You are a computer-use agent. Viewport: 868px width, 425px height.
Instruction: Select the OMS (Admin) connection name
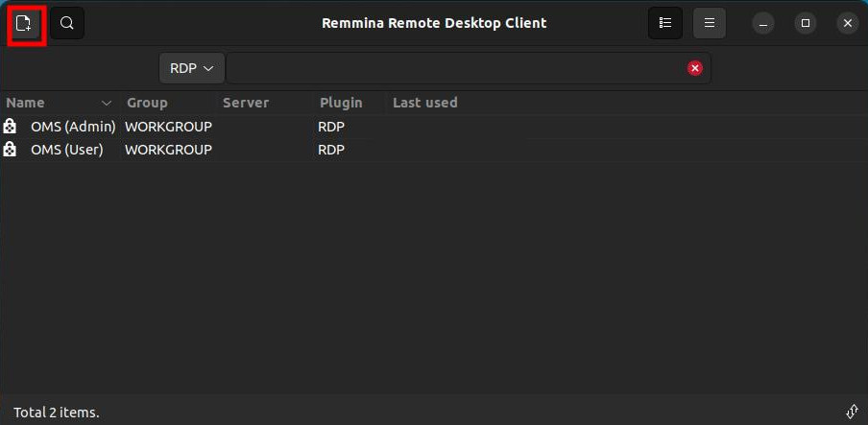pyautogui.click(x=73, y=127)
